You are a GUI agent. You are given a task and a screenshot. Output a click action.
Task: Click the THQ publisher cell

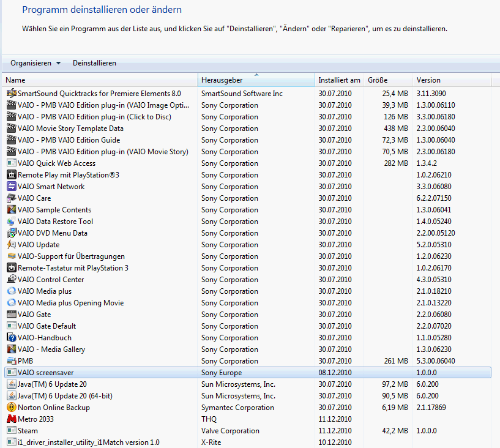209,419
